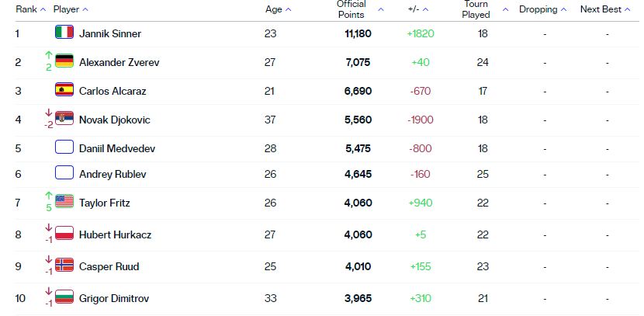Click Jannik Sinner's Italian flag icon

[64, 33]
